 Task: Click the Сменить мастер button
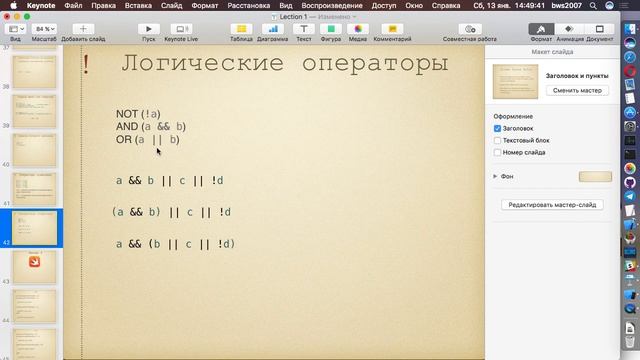(577, 90)
